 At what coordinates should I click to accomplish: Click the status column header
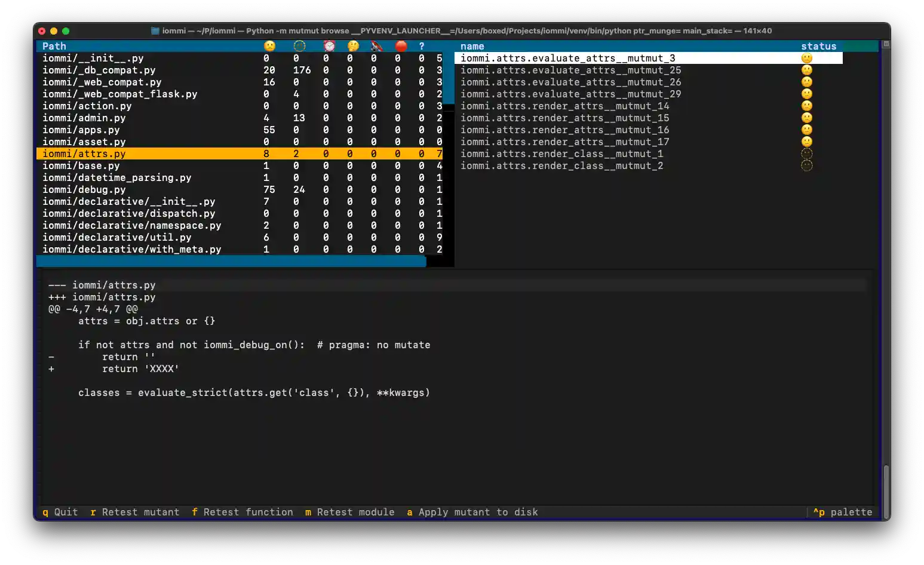[x=818, y=46]
